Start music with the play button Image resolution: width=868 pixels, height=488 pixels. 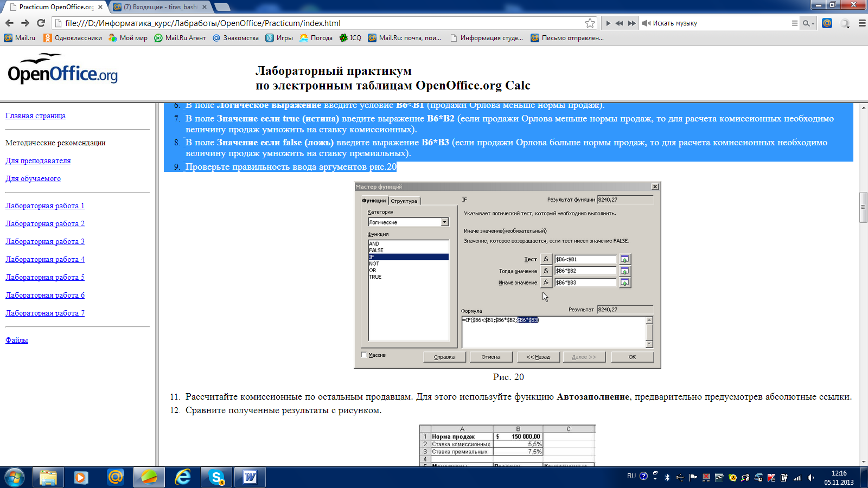click(608, 23)
